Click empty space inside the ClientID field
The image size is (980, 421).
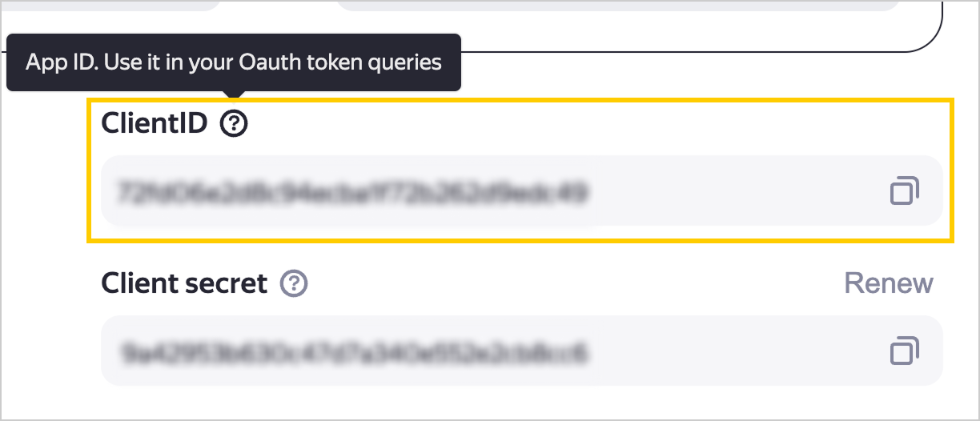click(x=737, y=192)
